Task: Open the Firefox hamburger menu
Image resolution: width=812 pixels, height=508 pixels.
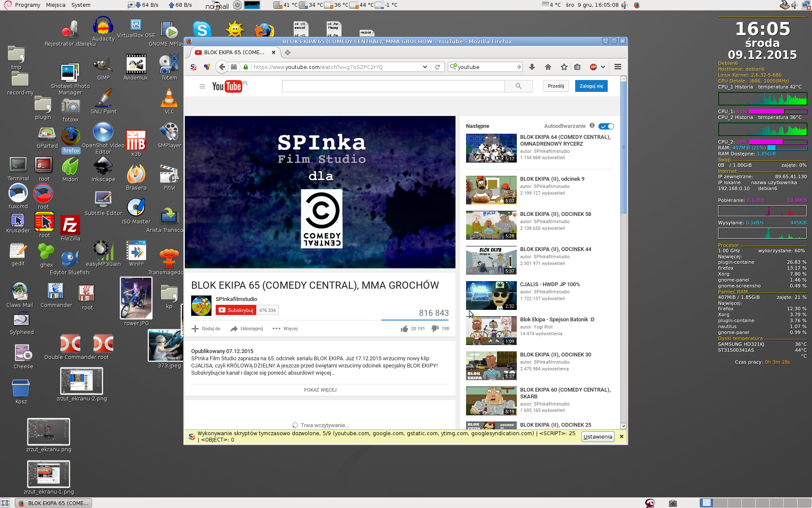Action: point(618,67)
